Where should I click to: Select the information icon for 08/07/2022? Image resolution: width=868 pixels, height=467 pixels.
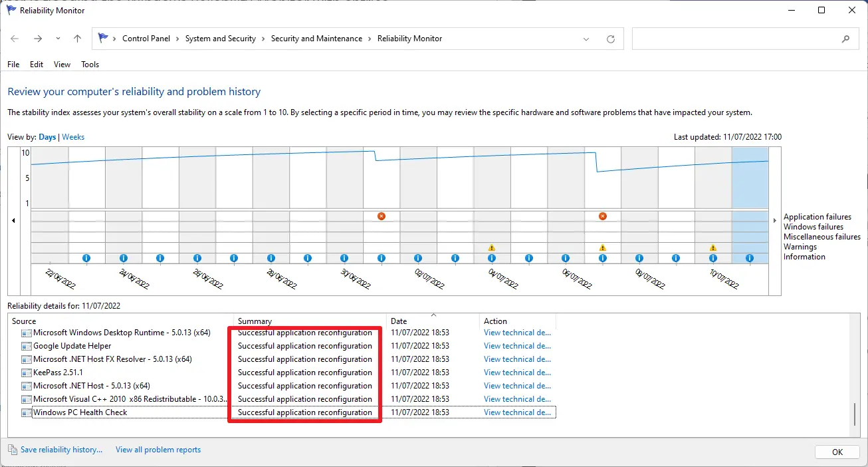[639, 258]
